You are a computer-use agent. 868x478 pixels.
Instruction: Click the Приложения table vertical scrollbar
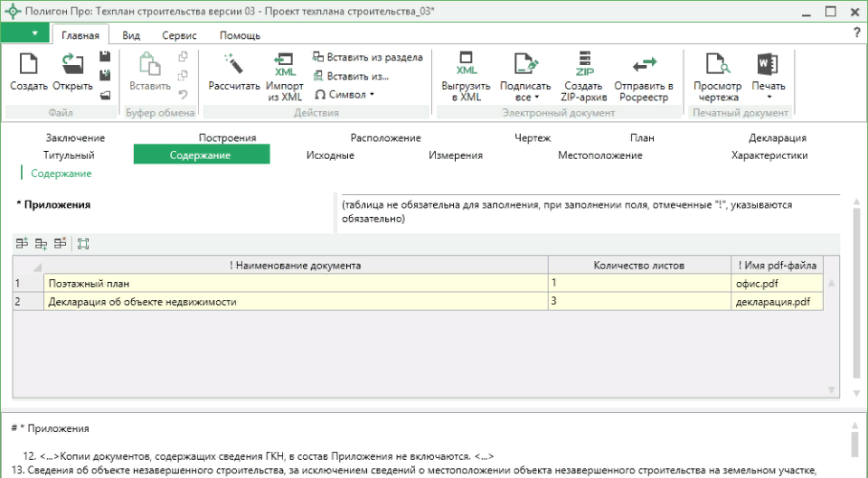832,334
